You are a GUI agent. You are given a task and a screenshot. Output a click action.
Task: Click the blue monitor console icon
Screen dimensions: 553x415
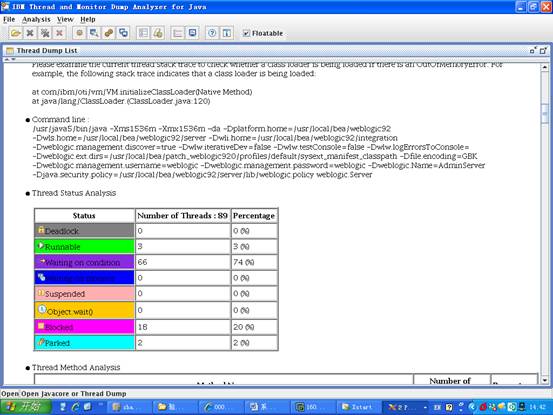[x=192, y=33]
